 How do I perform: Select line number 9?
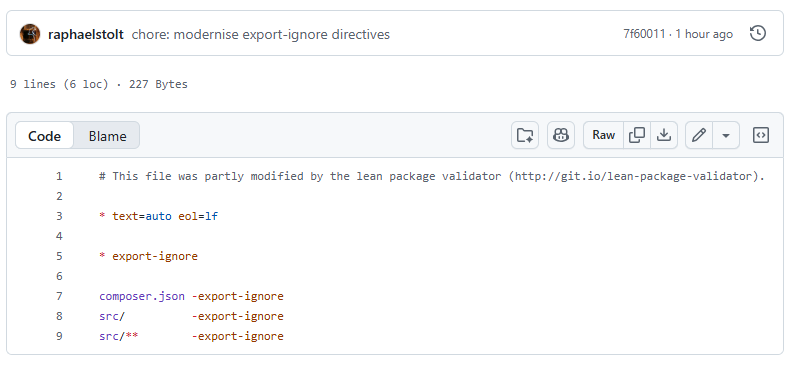point(60,336)
